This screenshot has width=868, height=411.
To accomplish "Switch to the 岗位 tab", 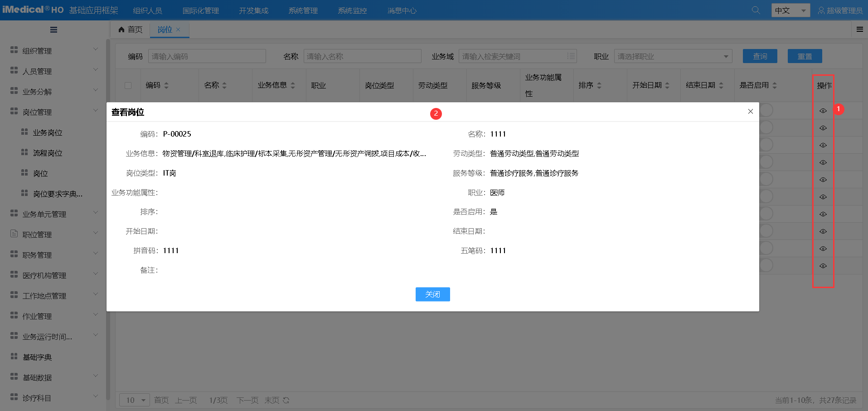I will (165, 29).
